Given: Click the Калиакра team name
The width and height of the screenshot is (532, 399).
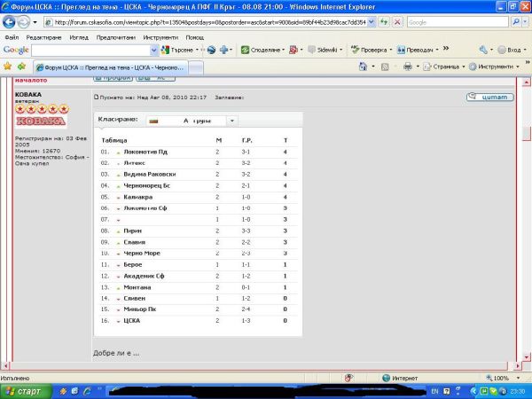Looking at the screenshot, I should 138,197.
